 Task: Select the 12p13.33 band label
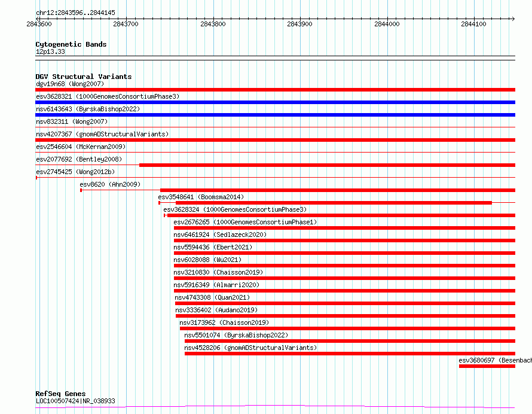pos(50,51)
